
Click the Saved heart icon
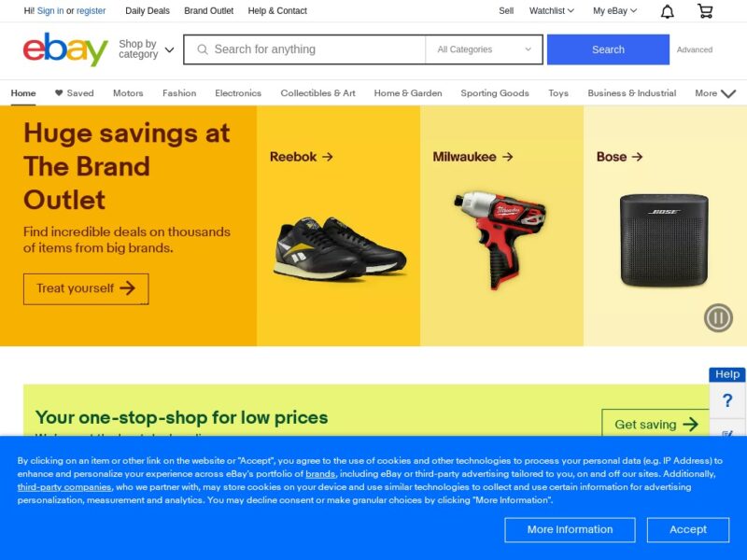[59, 92]
